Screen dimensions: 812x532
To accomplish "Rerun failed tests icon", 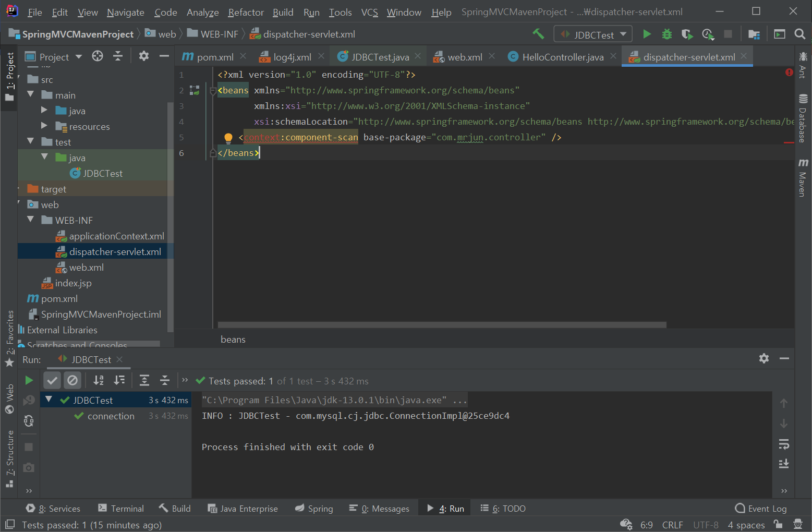I will 29,401.
